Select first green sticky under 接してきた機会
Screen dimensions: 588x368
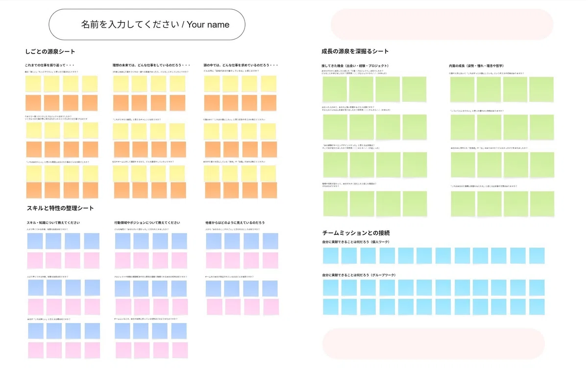point(335,89)
